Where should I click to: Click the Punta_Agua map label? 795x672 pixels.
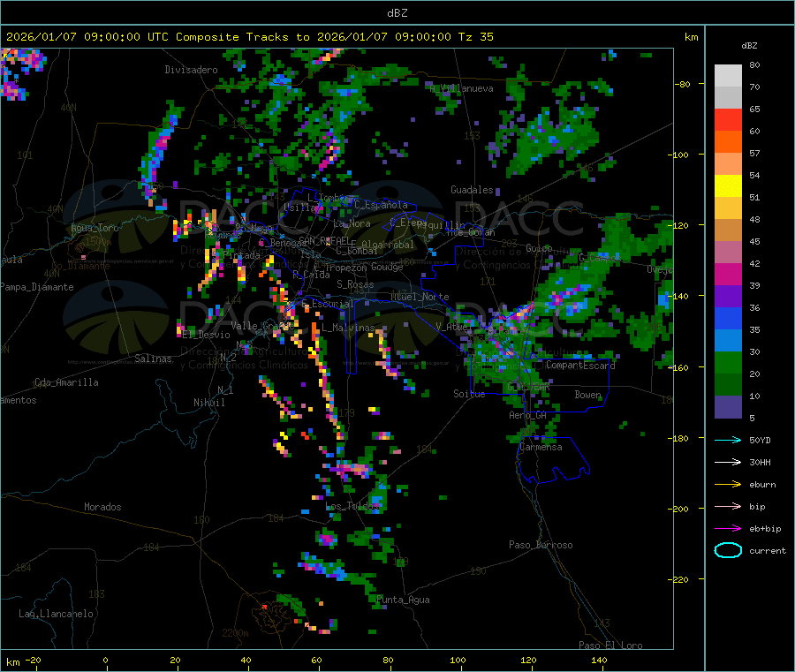(x=403, y=600)
